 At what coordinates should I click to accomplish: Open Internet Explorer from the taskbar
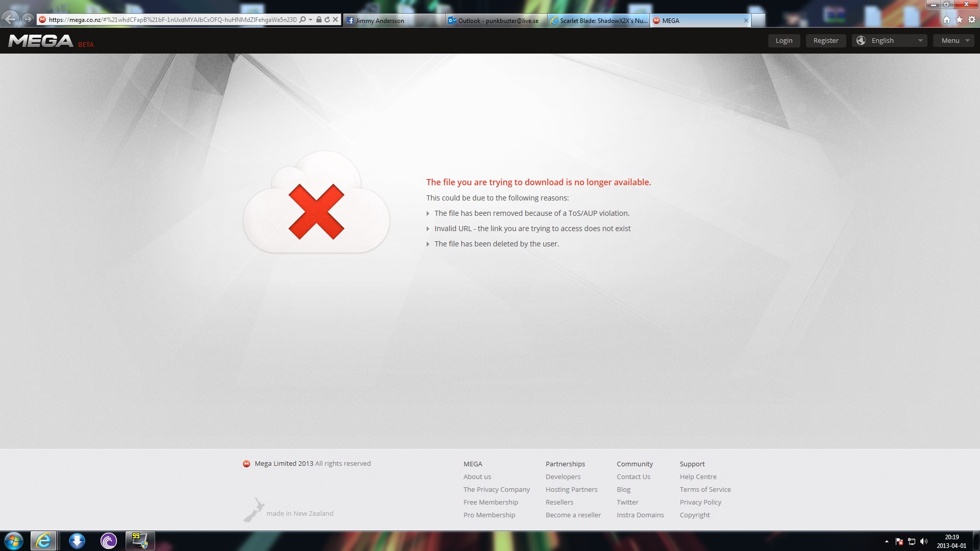point(43,541)
